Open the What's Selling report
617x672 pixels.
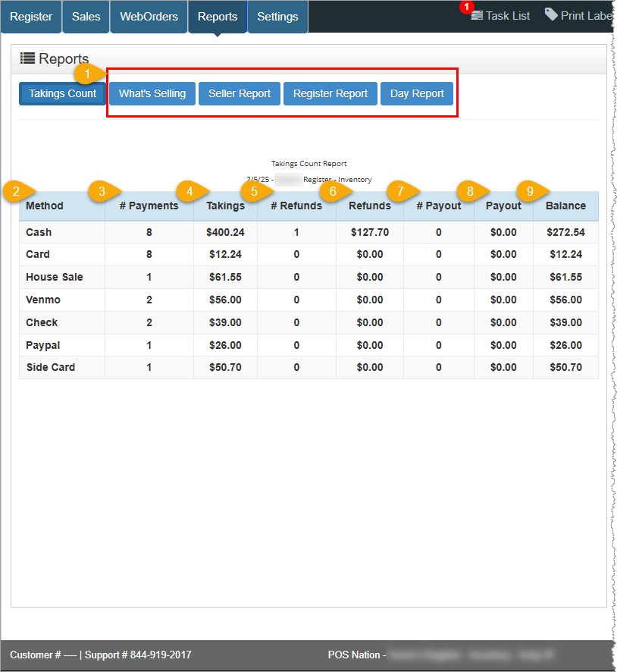152,93
